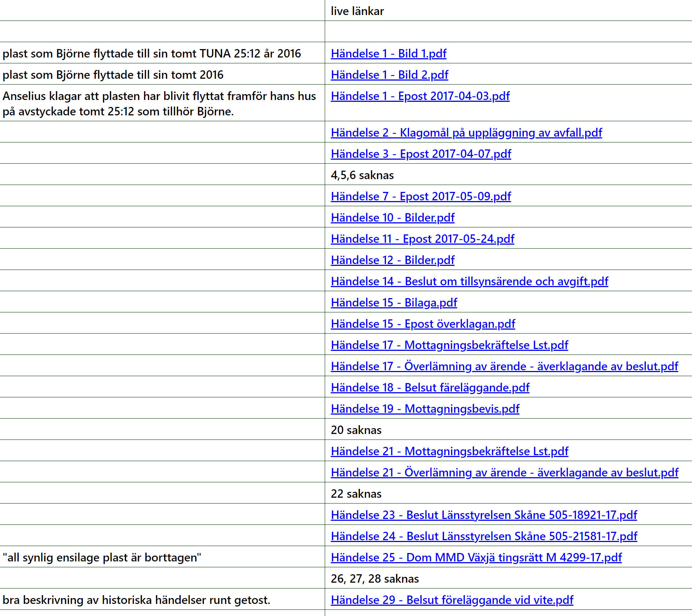The image size is (692, 616).
Task: Open Händelse 10 - Bilder.pdf
Action: pos(393,218)
